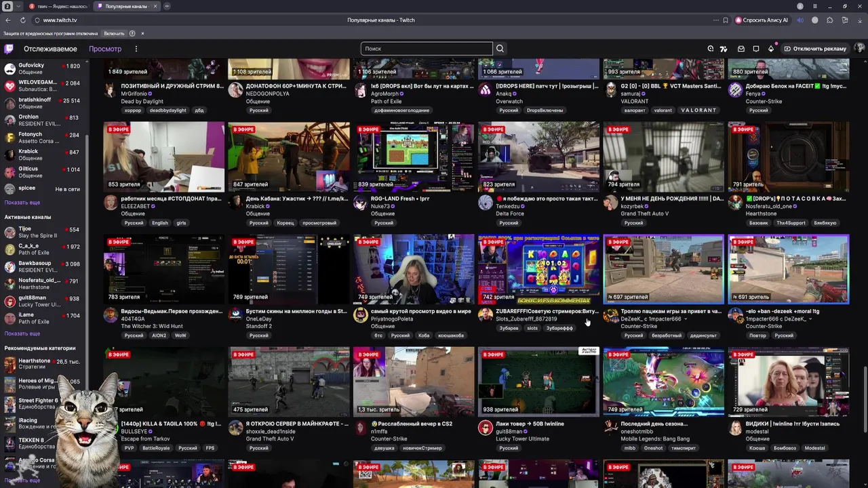Open Mobile Legends: Bang Bang category link
Screen dimensions: 868x488
pyautogui.click(x=655, y=439)
